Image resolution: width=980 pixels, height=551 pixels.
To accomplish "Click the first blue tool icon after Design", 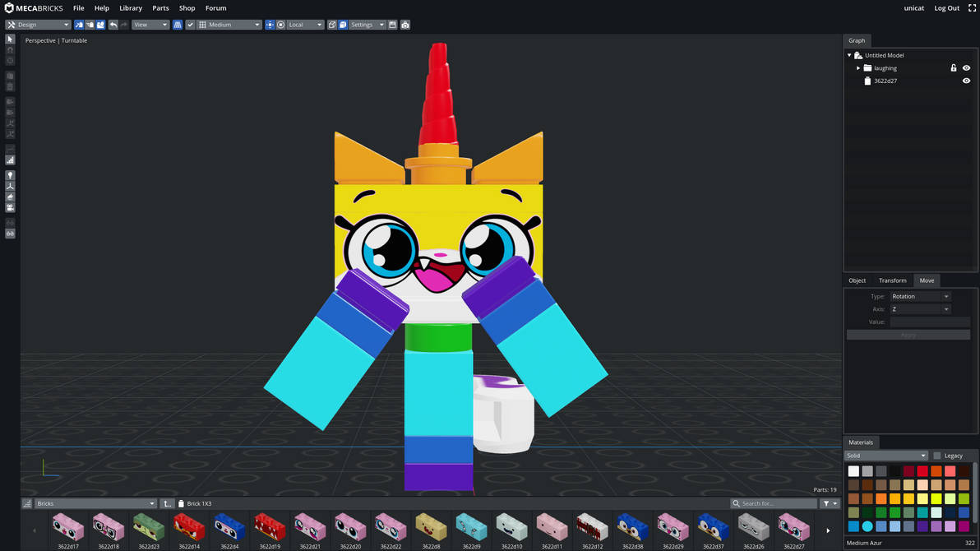I will tap(79, 25).
